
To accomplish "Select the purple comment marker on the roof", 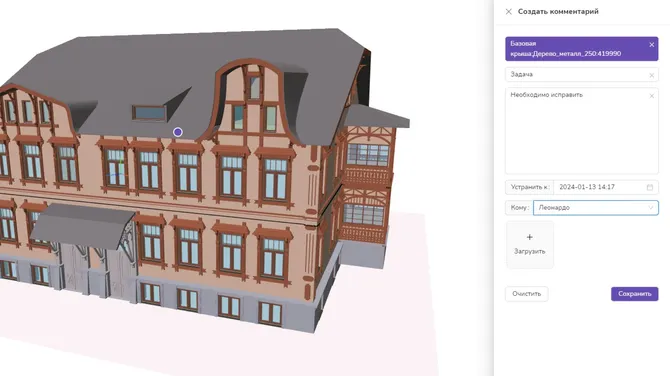I will coord(178,132).
